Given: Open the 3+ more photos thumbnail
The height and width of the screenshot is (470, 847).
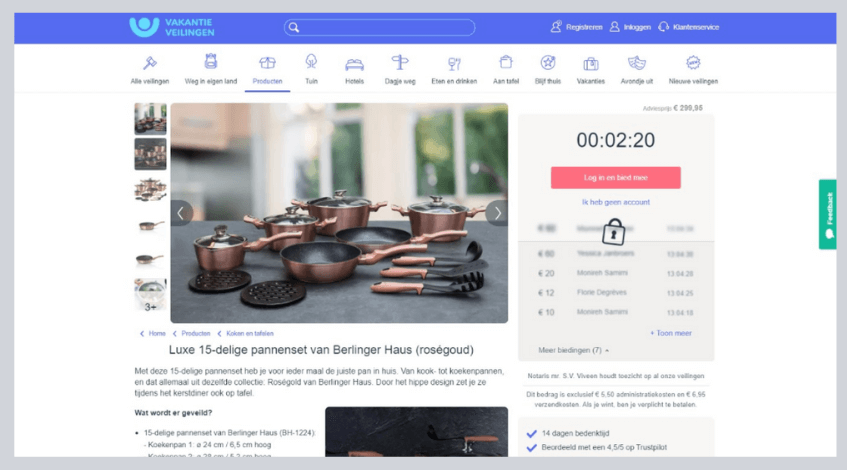Looking at the screenshot, I should point(150,295).
